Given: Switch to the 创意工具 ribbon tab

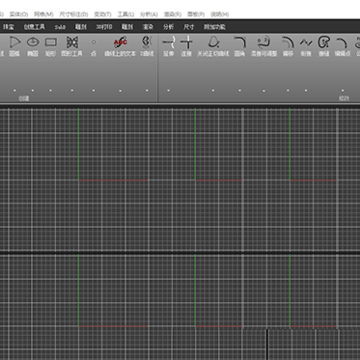Looking at the screenshot, I should click(34, 27).
